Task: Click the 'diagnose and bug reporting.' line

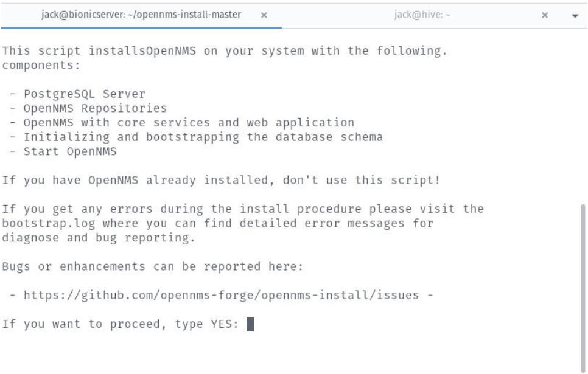Action: (99, 238)
